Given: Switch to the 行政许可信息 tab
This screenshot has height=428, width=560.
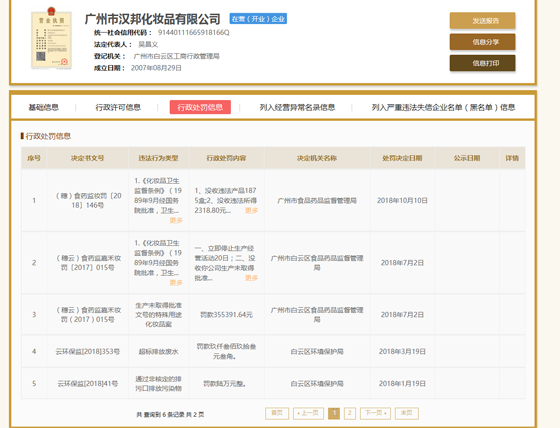Looking at the screenshot, I should tap(118, 107).
